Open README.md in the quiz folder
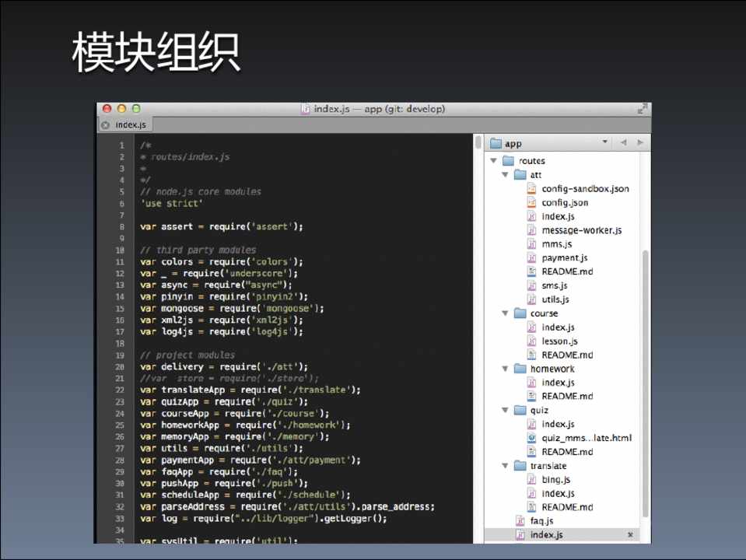The image size is (746, 560). click(x=567, y=452)
